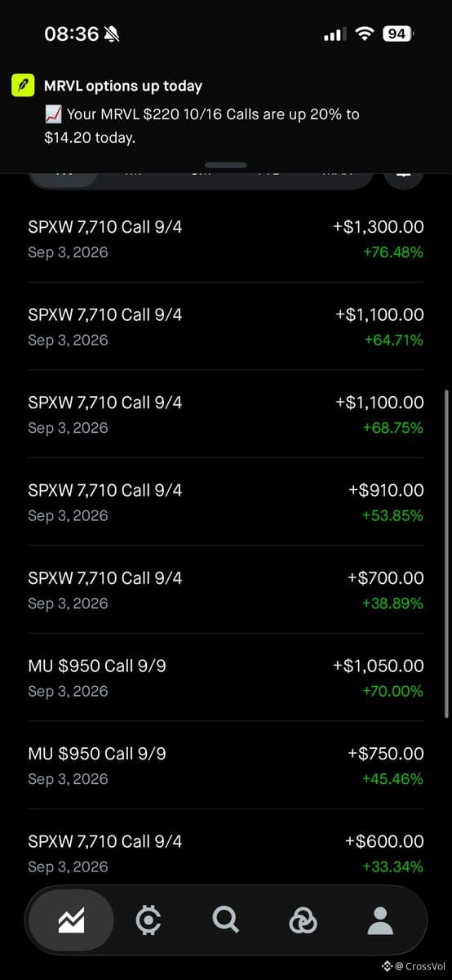
Task: Open MU $950 Call showing +45.46%
Action: click(226, 765)
